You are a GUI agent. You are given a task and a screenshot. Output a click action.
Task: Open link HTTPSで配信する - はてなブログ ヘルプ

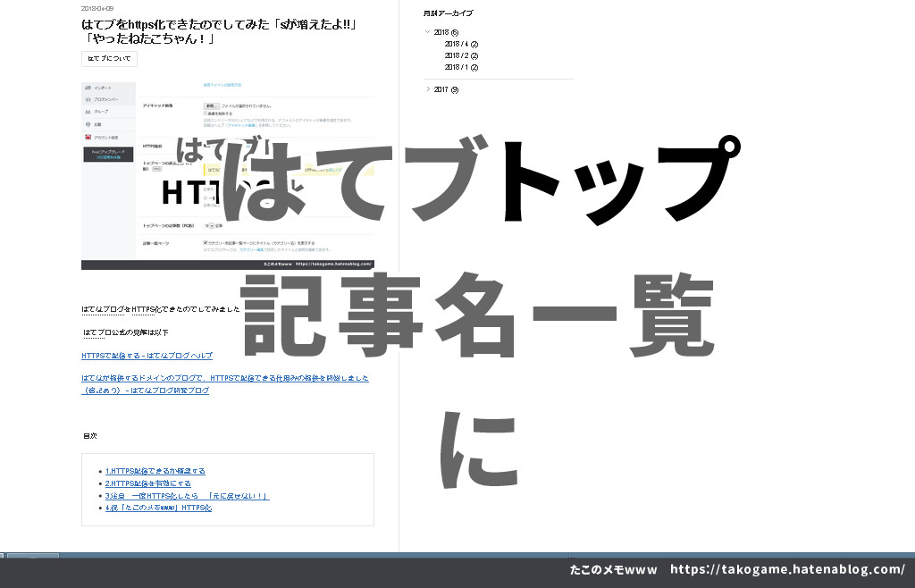[x=147, y=356]
